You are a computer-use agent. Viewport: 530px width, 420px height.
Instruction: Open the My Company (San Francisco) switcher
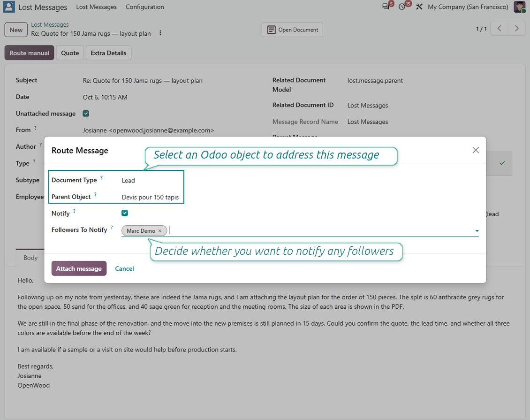(x=468, y=7)
